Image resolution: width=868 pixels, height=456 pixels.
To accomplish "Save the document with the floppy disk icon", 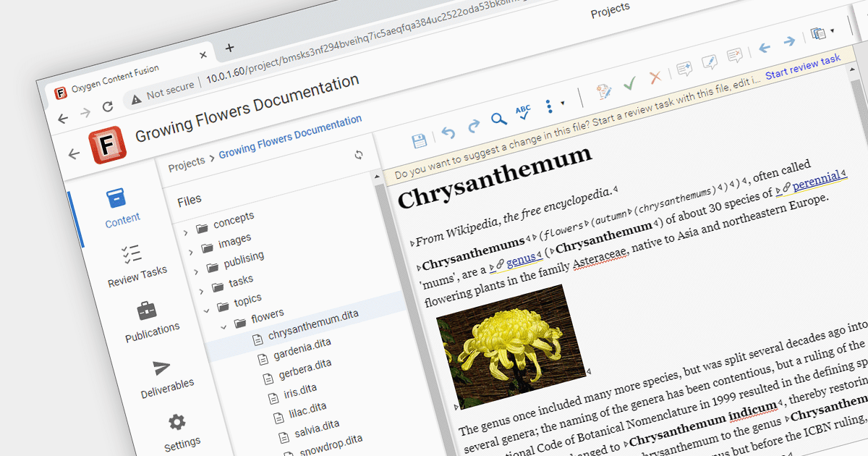I will coord(418,141).
